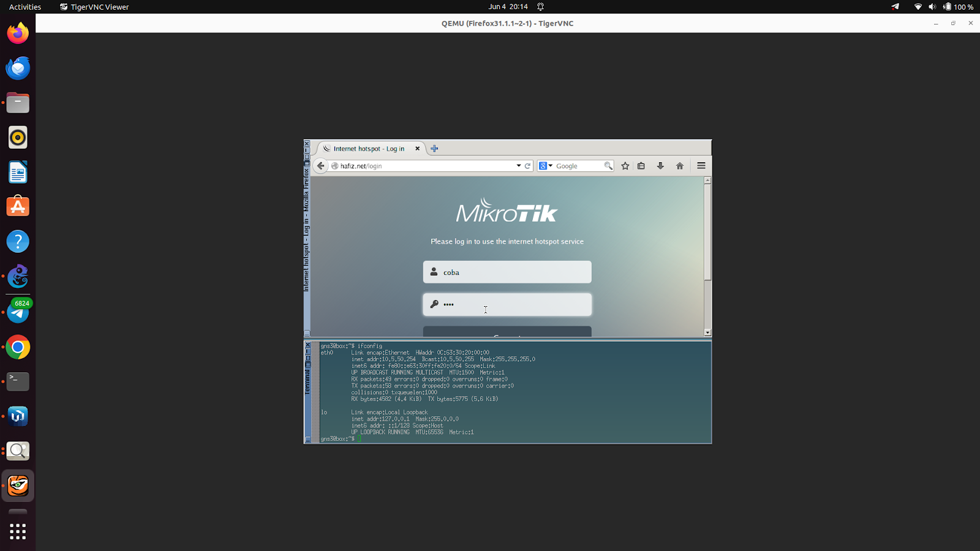Click the Telegram tray icon in top bar
Image resolution: width=980 pixels, height=551 pixels.
(895, 7)
